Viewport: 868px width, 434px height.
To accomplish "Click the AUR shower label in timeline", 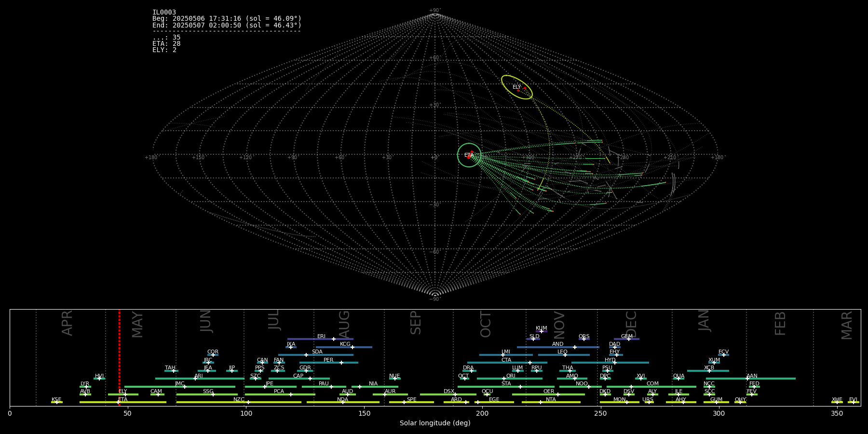I will click(x=390, y=392).
